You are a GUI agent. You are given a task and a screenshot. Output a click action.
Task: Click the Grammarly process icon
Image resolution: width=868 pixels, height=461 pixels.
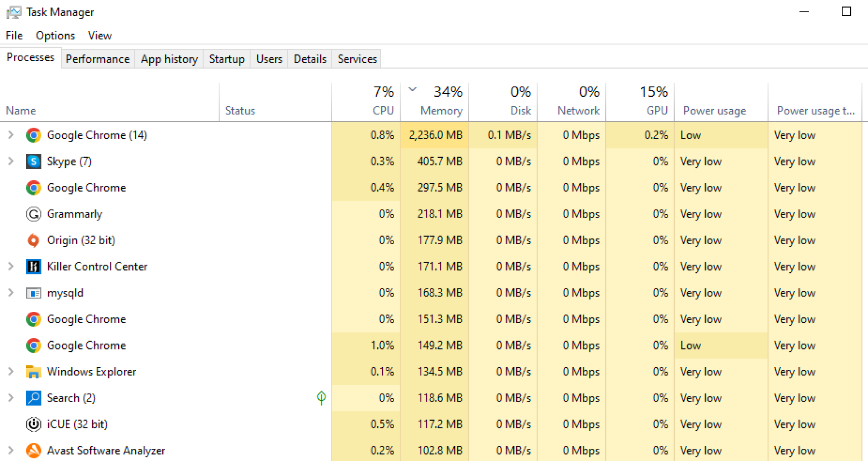33,214
